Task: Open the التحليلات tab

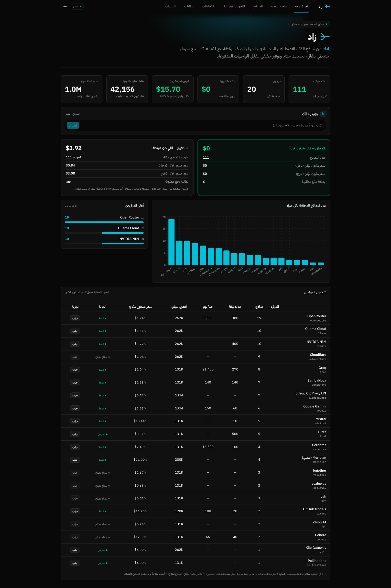Action: tap(208, 7)
